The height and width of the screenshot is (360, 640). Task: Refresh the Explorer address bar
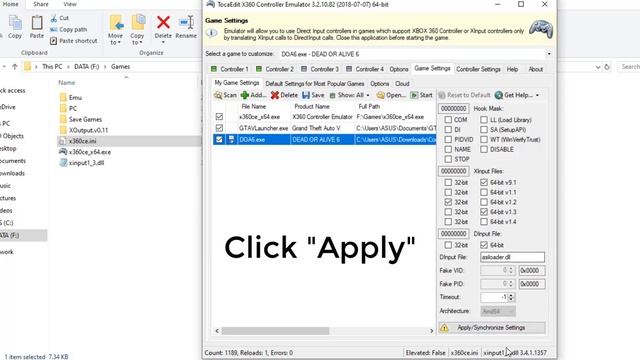point(607,67)
